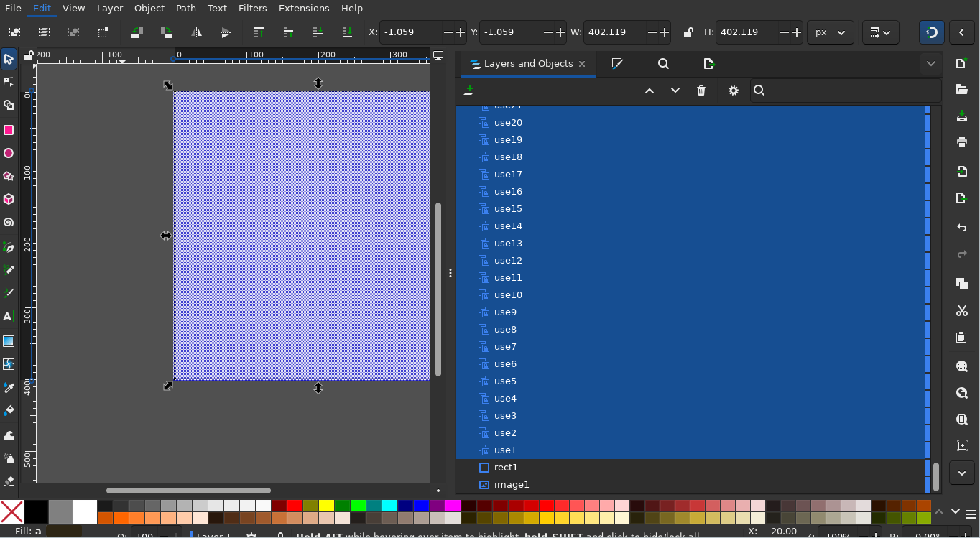Image resolution: width=980 pixels, height=538 pixels.
Task: Open the dock panel tabs dropdown
Action: (x=931, y=64)
